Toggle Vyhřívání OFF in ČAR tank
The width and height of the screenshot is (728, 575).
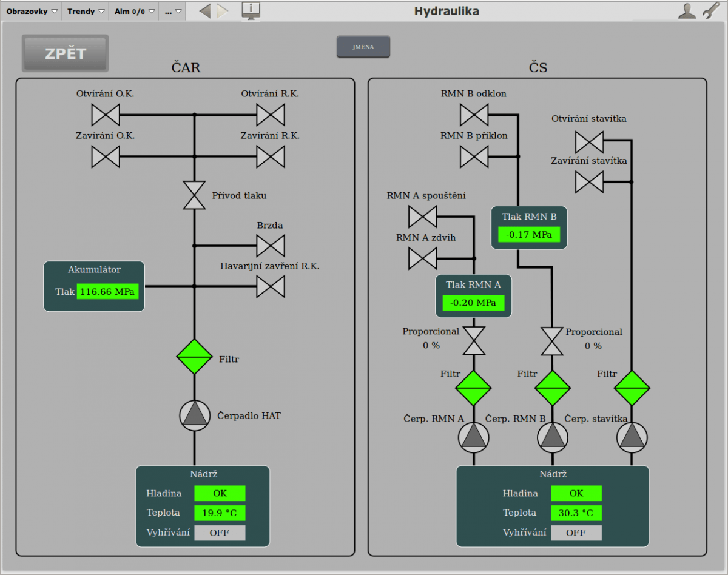[220, 533]
